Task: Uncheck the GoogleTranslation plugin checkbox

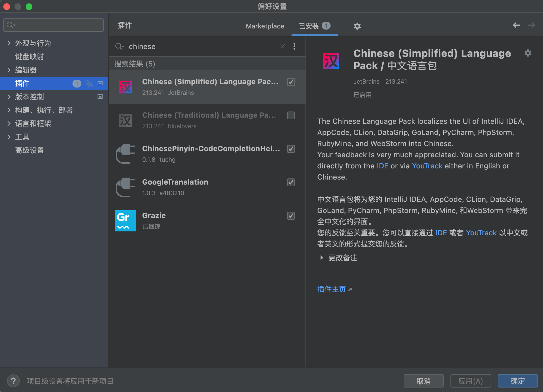Action: (291, 182)
